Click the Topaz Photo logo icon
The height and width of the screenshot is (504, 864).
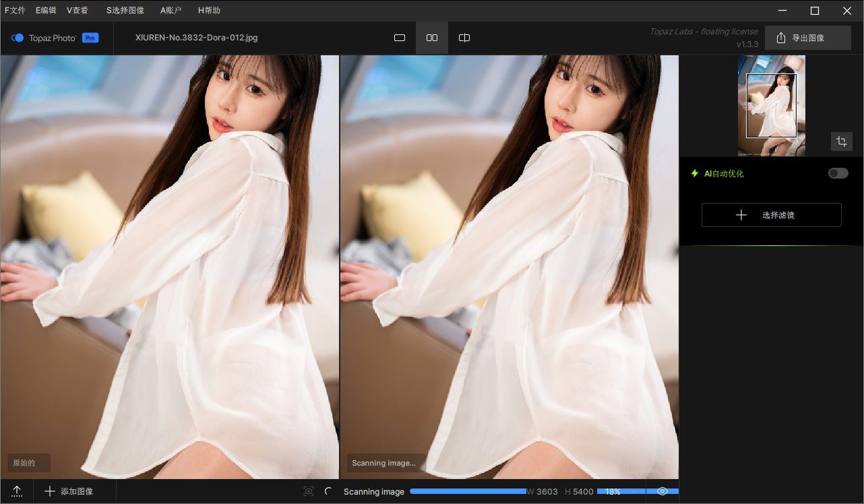18,38
